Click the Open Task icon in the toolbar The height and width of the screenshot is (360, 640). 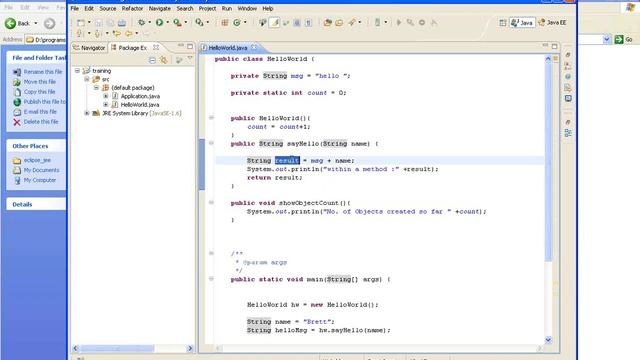339,23
